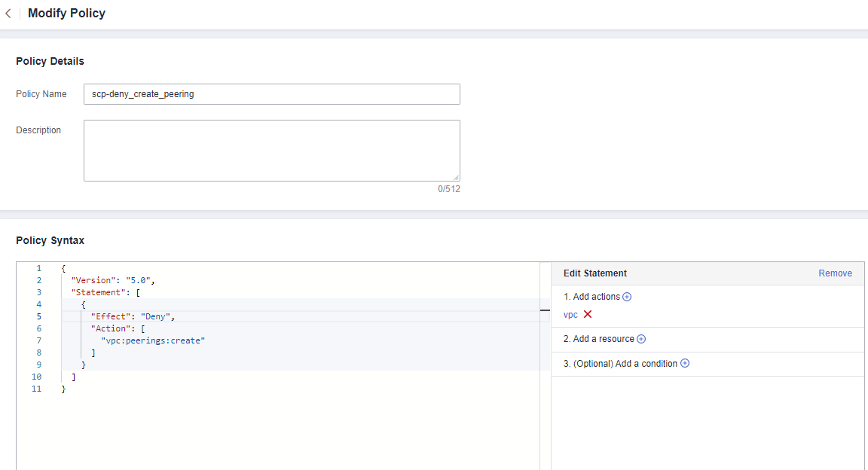Place cursor on "Effect": "Deny" line
Image resolution: width=868 pixels, height=470 pixels.
point(133,316)
